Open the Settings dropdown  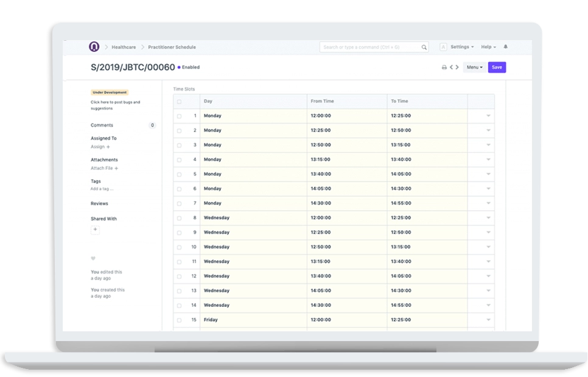(461, 47)
